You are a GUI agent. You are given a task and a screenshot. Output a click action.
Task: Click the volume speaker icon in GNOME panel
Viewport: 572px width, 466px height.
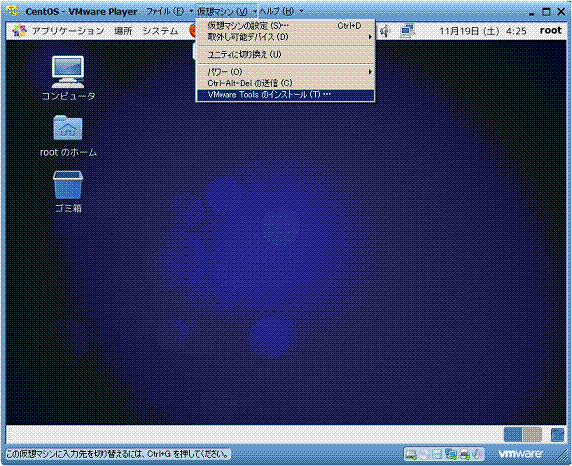click(x=385, y=31)
